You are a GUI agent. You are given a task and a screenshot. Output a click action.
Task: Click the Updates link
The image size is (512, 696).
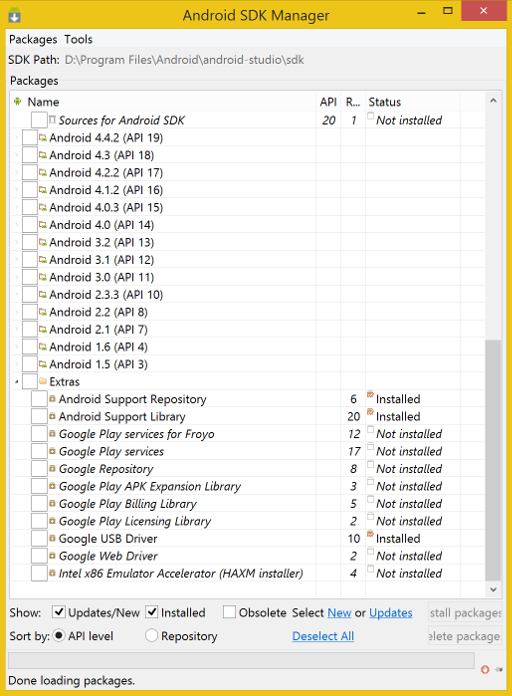click(390, 613)
